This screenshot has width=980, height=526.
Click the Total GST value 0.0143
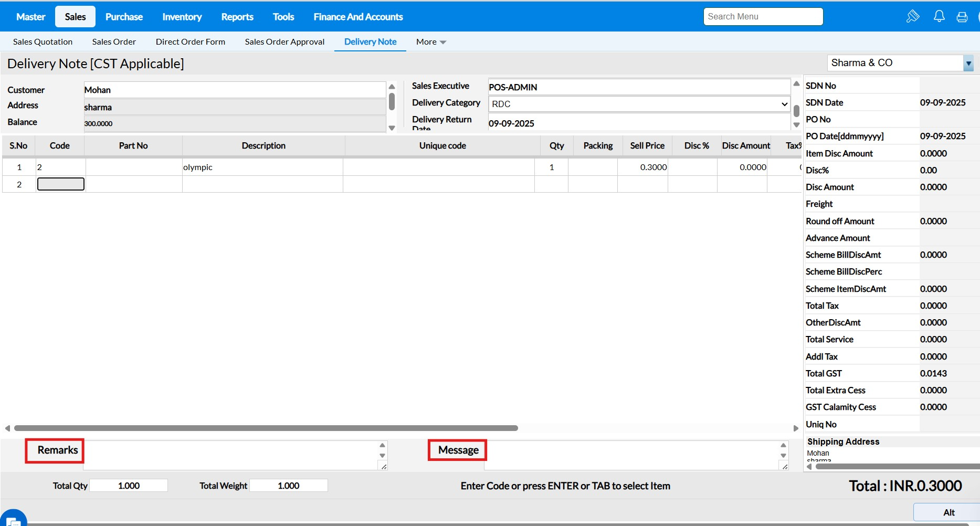click(x=933, y=374)
